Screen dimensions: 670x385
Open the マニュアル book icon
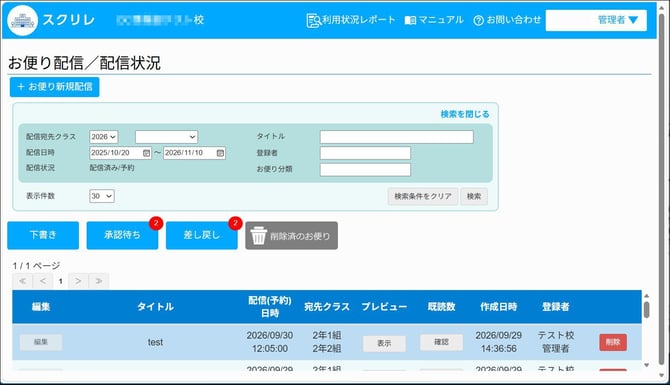pyautogui.click(x=410, y=21)
